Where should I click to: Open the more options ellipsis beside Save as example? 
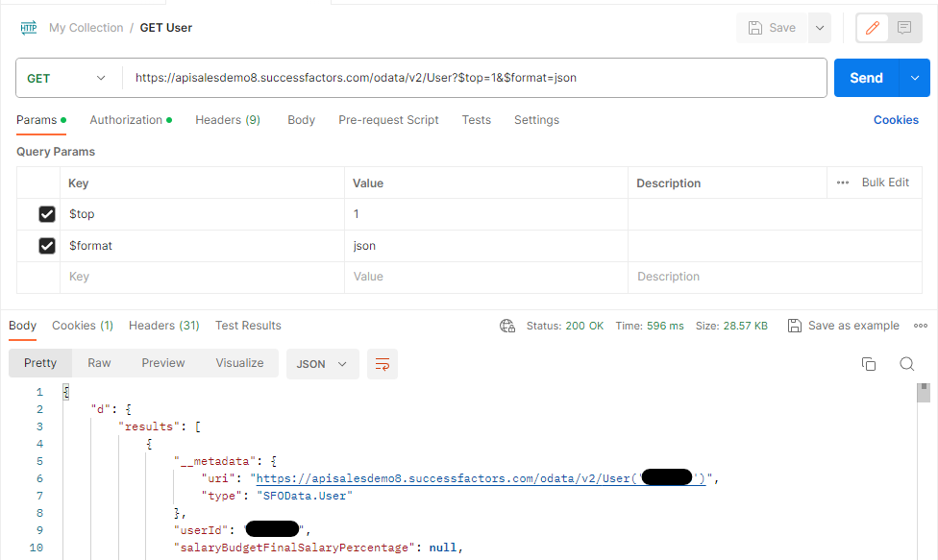920,326
